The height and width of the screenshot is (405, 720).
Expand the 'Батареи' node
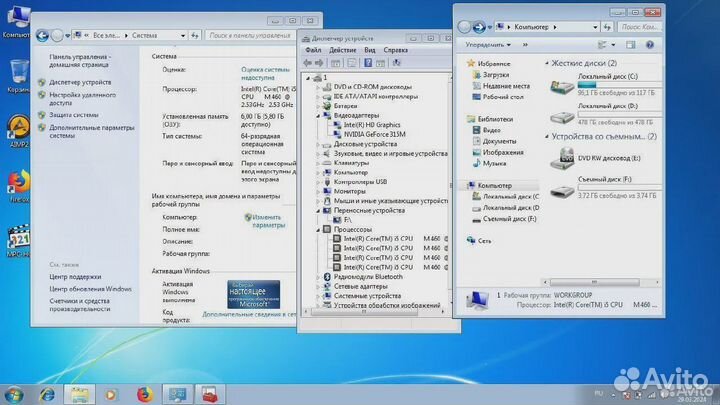[318, 106]
